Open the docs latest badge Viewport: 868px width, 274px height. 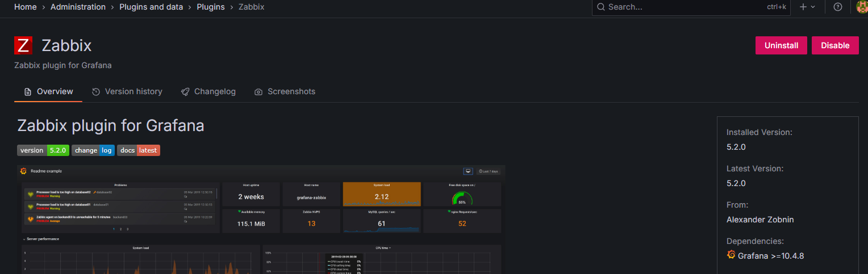(139, 150)
